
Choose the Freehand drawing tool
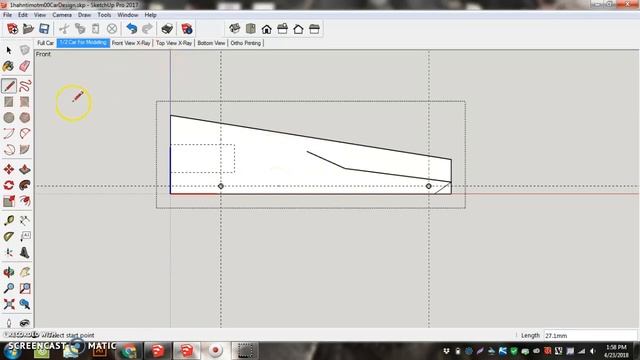[24, 86]
